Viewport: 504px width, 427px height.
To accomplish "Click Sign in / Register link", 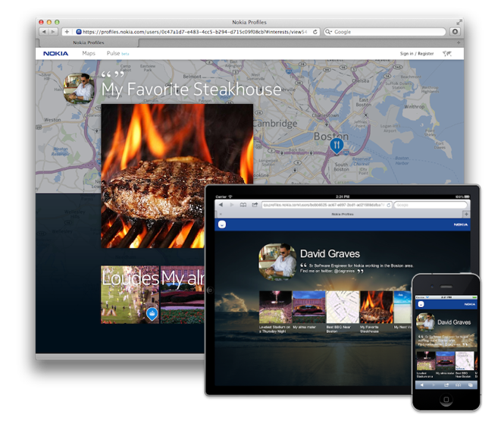I will (417, 53).
